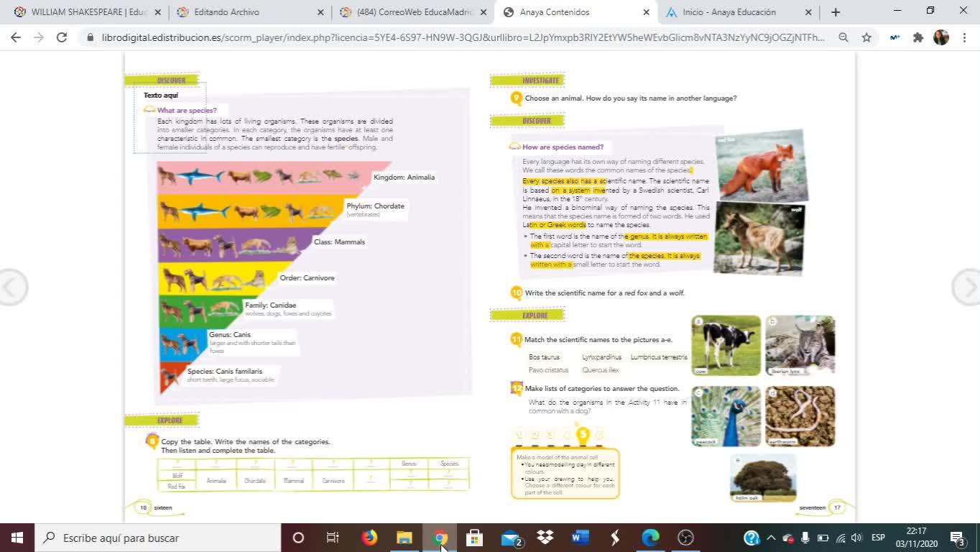Select the cow picture
This screenshot has height=552, width=980.
[x=726, y=346]
